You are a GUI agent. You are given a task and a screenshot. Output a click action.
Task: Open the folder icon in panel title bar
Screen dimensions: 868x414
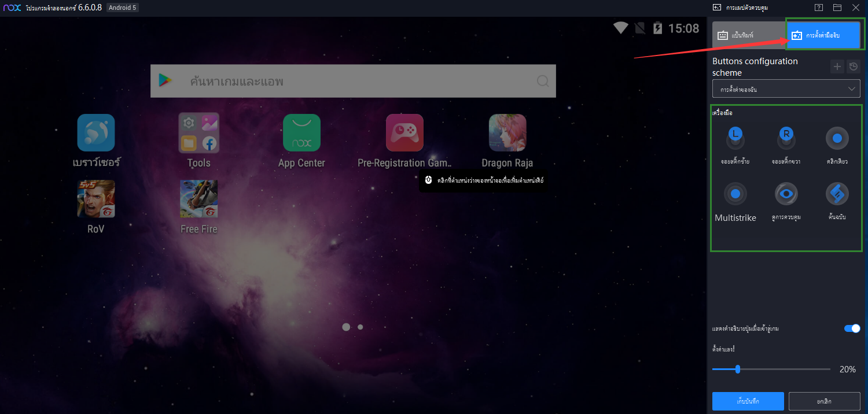(x=837, y=8)
